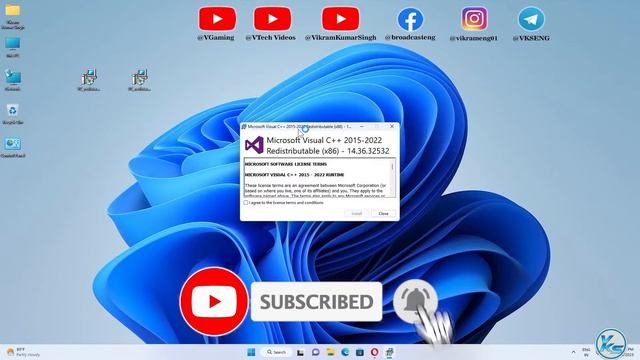Expand the hidden system tray icons chevron
This screenshot has height=360, width=640.
[x=573, y=352]
